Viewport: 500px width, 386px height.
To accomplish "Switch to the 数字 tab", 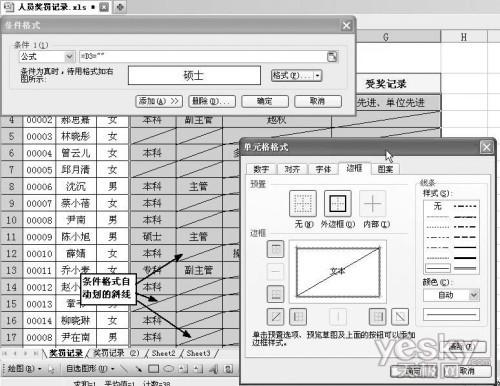I will click(x=261, y=169).
